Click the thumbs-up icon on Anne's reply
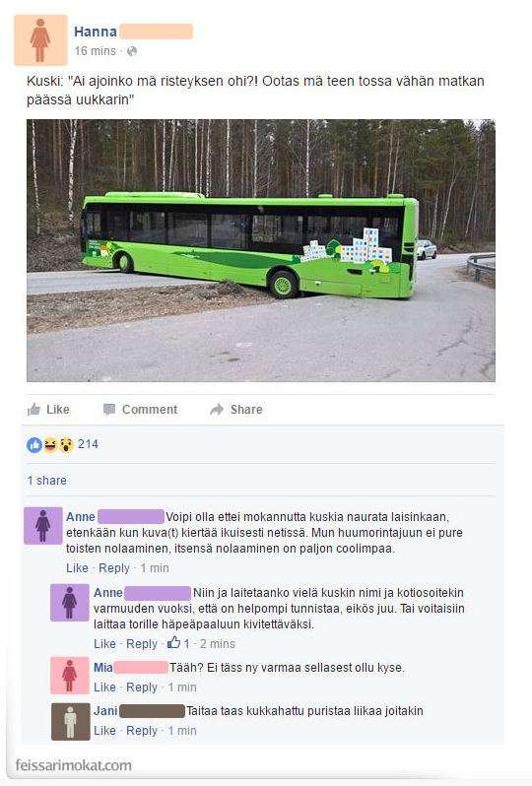This screenshot has width=532, height=786. [173, 642]
